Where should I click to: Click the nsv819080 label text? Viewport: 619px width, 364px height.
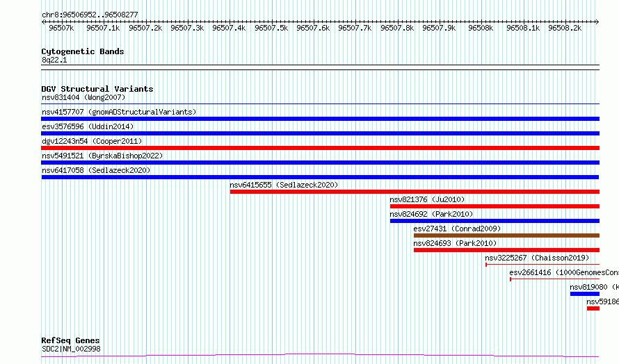pos(594,287)
